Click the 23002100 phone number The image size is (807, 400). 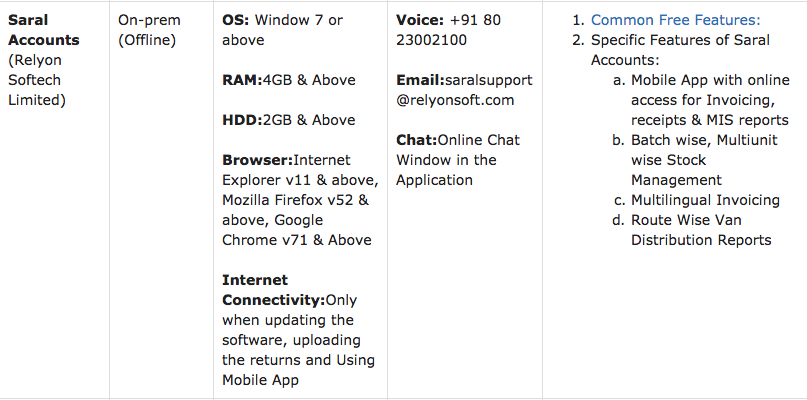click(x=431, y=40)
